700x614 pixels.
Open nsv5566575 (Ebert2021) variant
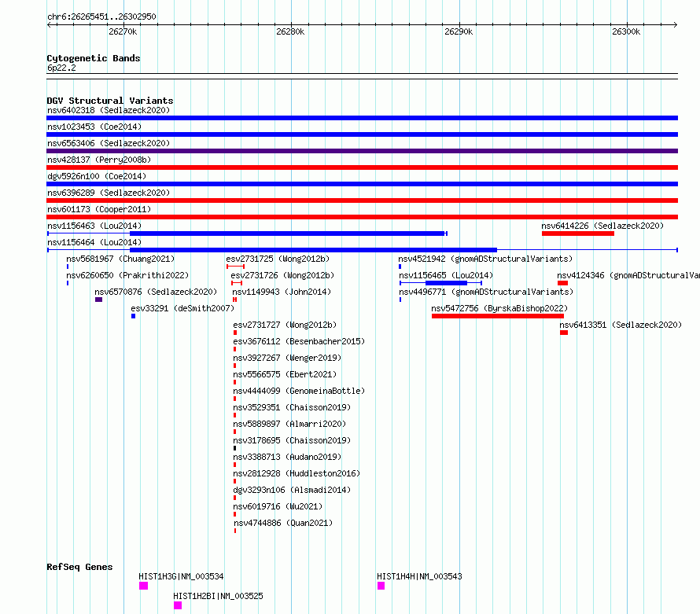tap(285, 374)
